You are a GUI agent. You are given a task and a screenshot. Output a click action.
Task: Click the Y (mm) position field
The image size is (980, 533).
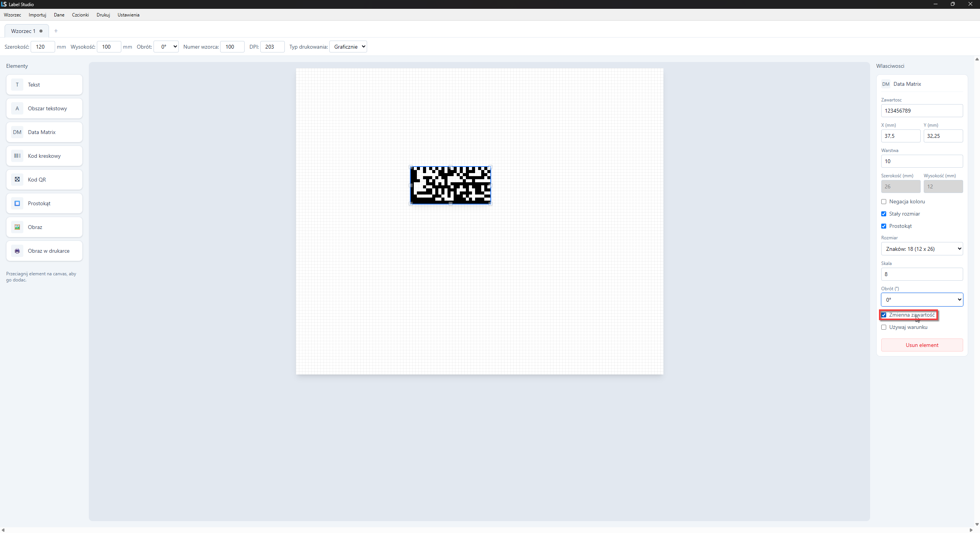943,136
